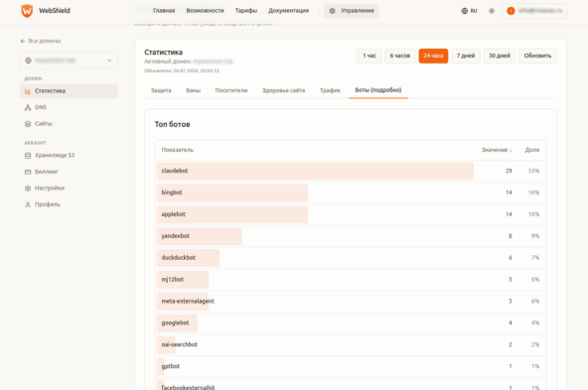Switch to the Посетители tab
This screenshot has width=588, height=390.
[231, 90]
